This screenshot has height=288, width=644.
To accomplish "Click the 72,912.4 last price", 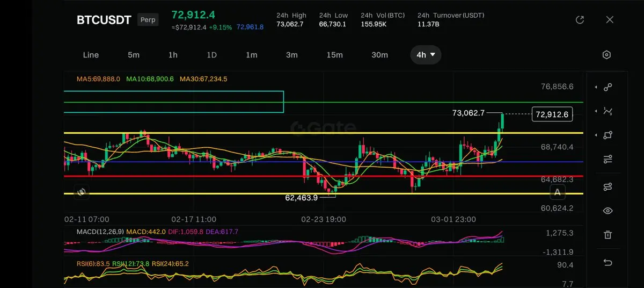I will pos(193,15).
